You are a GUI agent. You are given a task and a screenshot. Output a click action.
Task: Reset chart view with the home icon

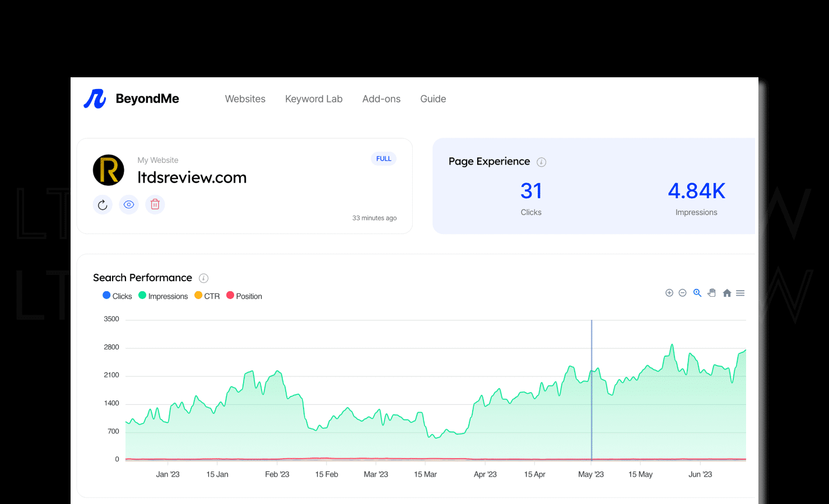[726, 292]
